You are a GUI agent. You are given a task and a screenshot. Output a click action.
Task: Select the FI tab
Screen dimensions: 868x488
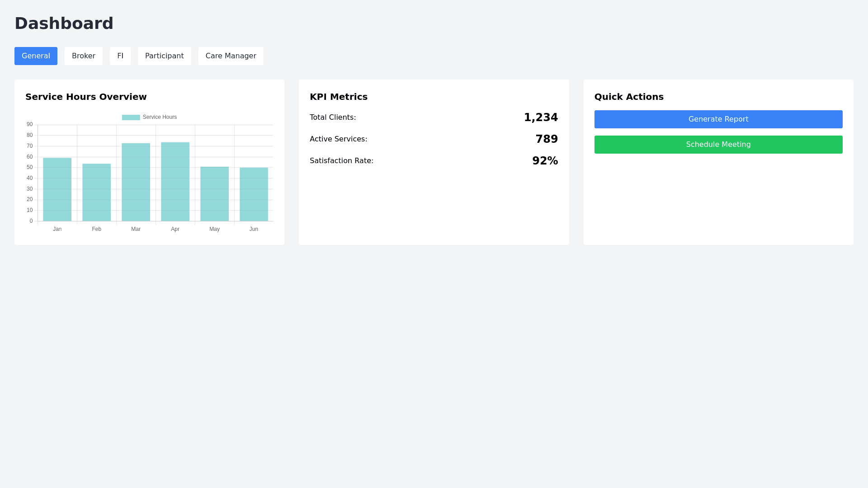120,56
